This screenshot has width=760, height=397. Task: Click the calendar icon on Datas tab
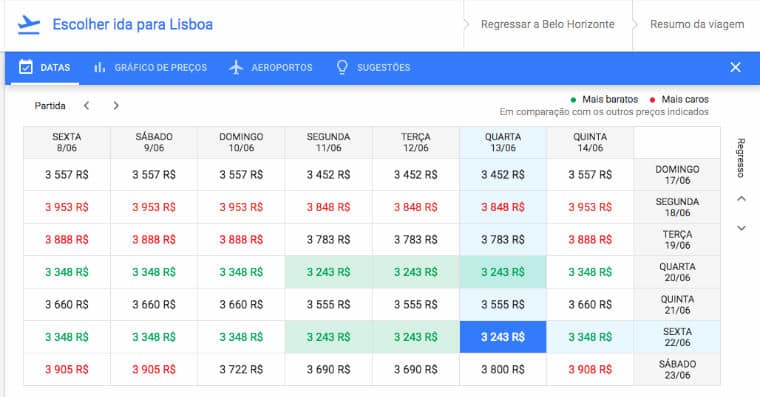(x=26, y=67)
